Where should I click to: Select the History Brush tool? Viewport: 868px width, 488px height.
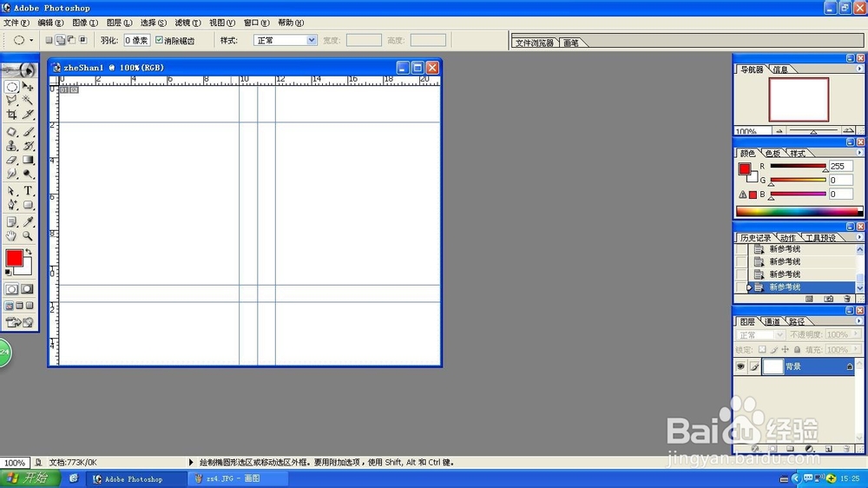[28, 146]
